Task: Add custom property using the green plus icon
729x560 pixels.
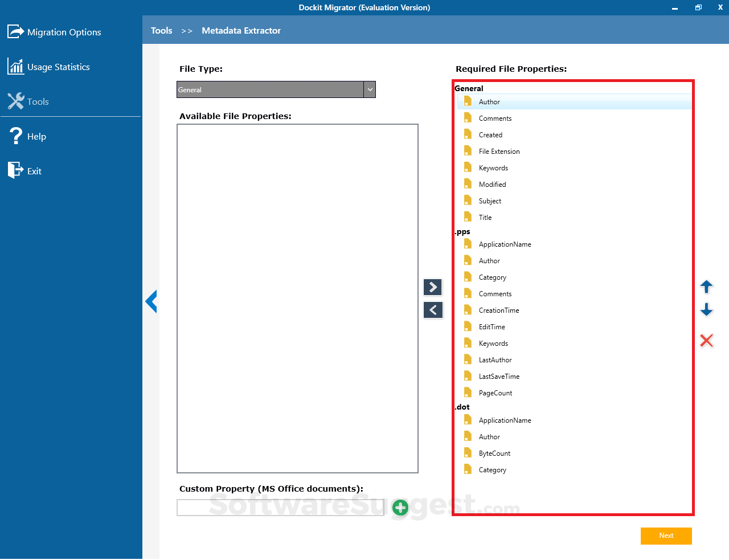Action: (x=400, y=508)
